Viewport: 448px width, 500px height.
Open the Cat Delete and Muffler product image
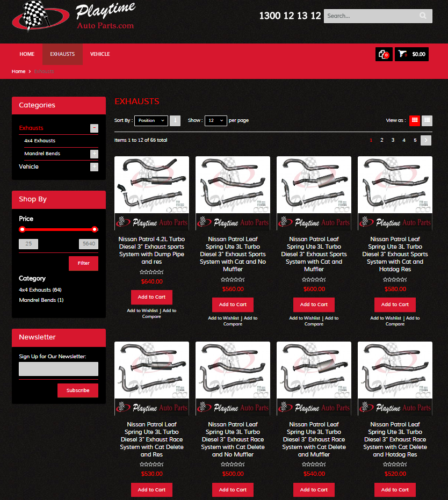point(314,379)
